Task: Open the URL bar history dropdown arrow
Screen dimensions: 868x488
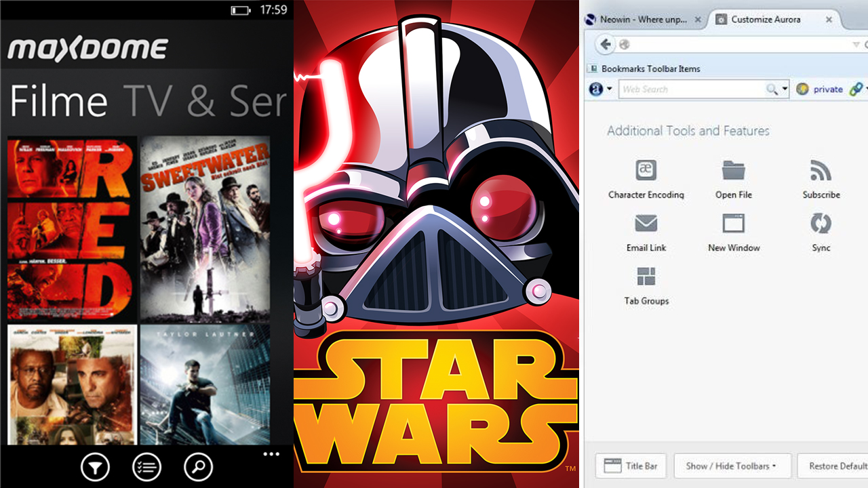Action: 856,44
